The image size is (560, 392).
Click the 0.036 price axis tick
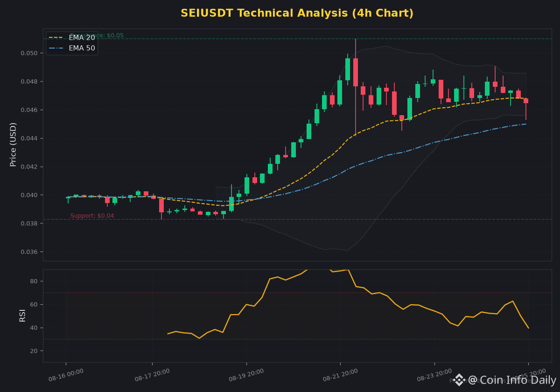tap(29, 252)
